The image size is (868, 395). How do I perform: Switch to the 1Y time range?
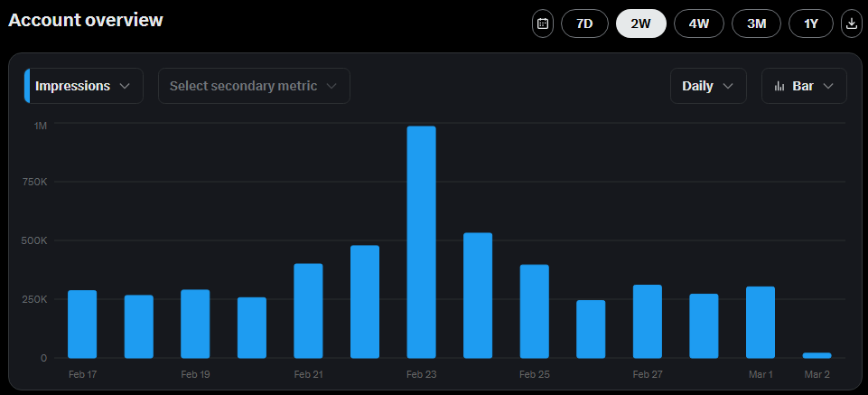click(811, 24)
